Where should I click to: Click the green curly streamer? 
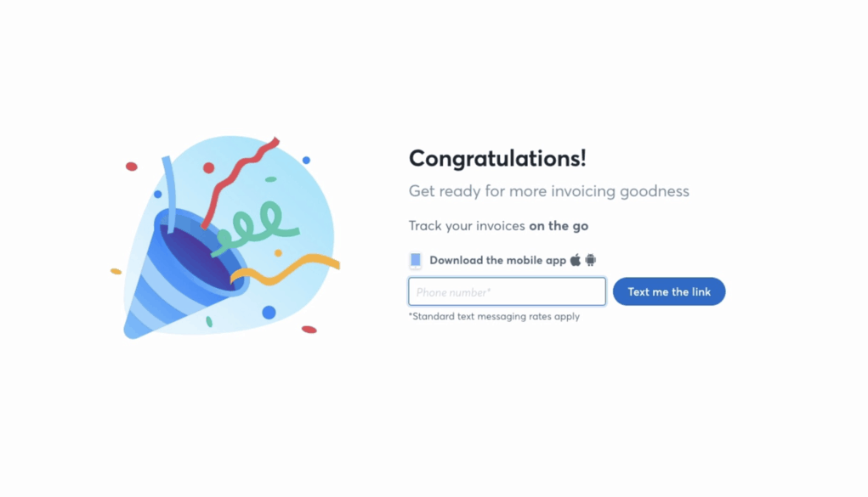(x=255, y=227)
